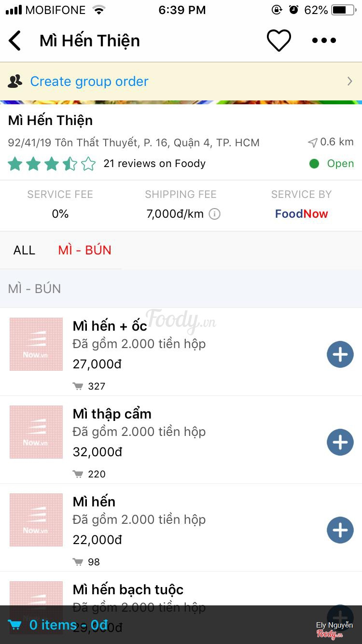Tap the FoodNow service provider label
Image resolution: width=362 pixels, height=644 pixels.
point(301,214)
